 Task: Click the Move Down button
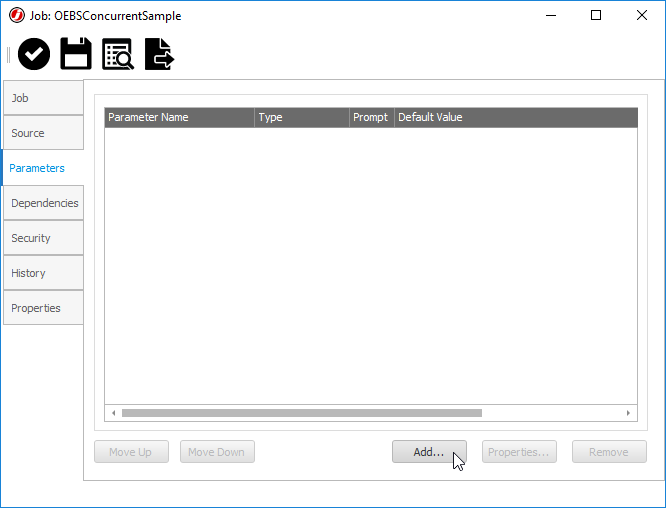point(217,452)
